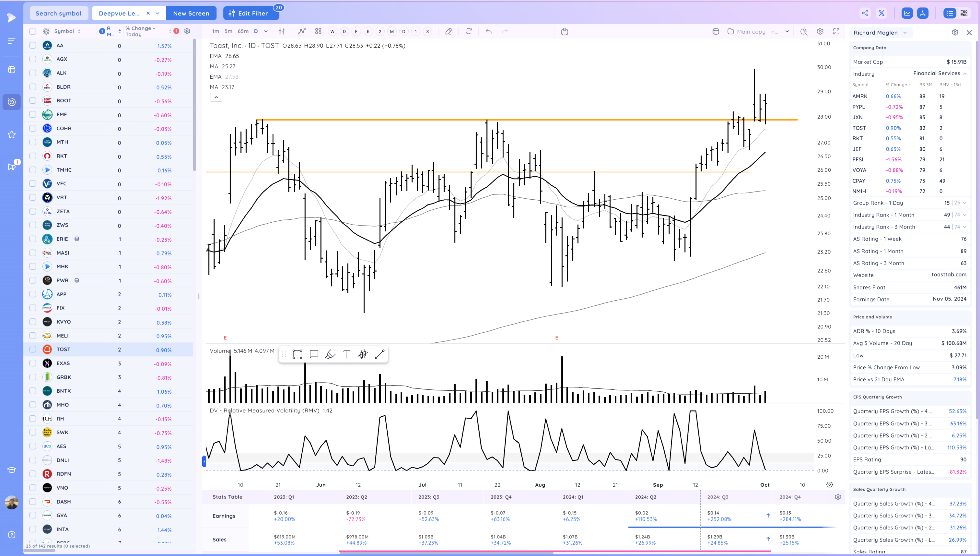The image size is (980, 556).
Task: Open the chart indicators icon in toolbar
Action: (x=302, y=31)
